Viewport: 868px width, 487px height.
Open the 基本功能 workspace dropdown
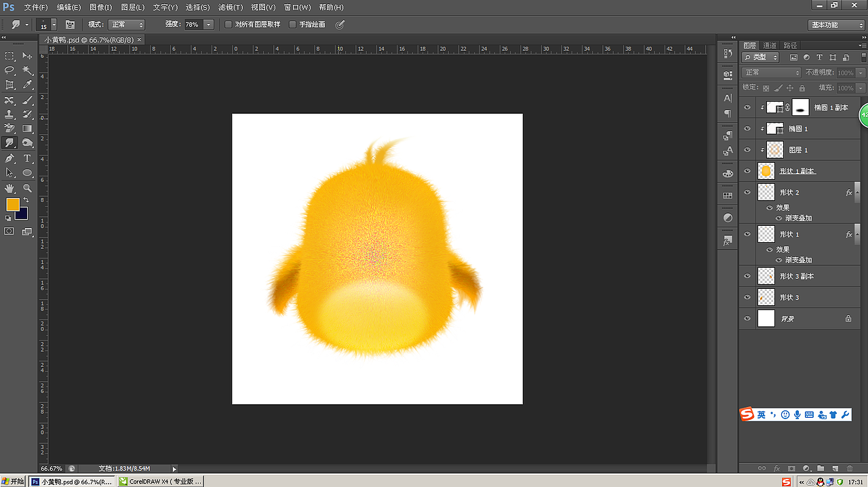[x=837, y=24]
